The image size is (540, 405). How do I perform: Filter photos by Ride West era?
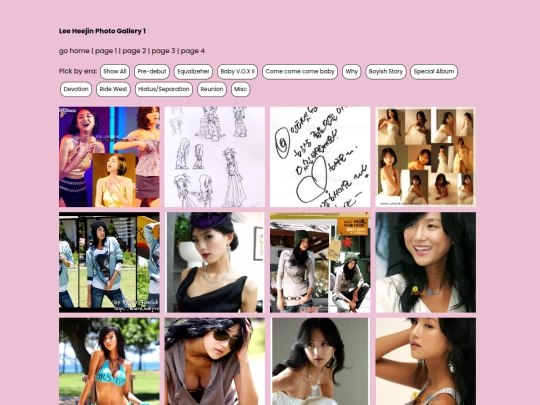(113, 89)
